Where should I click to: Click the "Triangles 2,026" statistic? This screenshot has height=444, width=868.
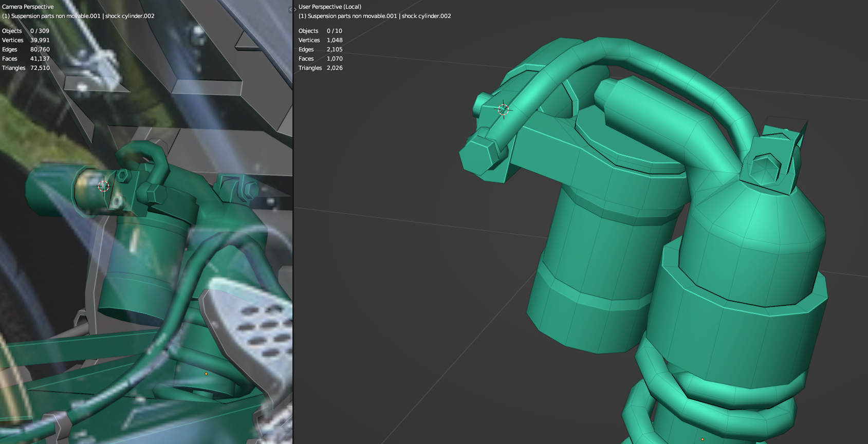pos(320,68)
